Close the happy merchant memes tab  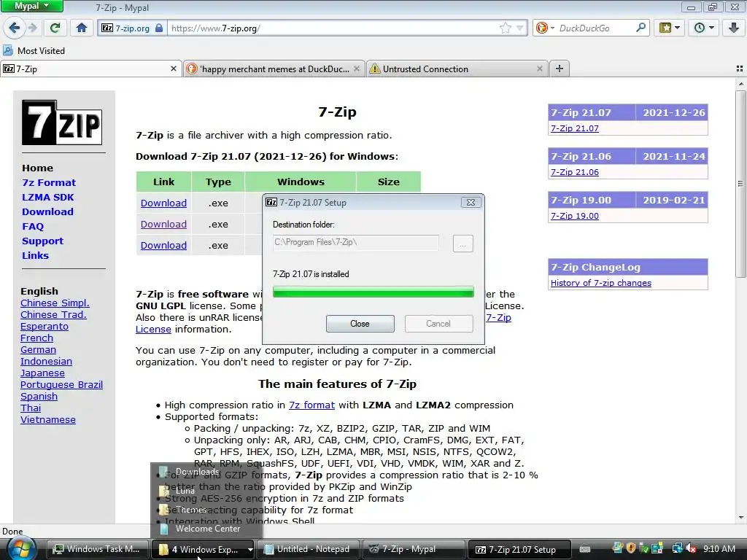click(x=356, y=69)
